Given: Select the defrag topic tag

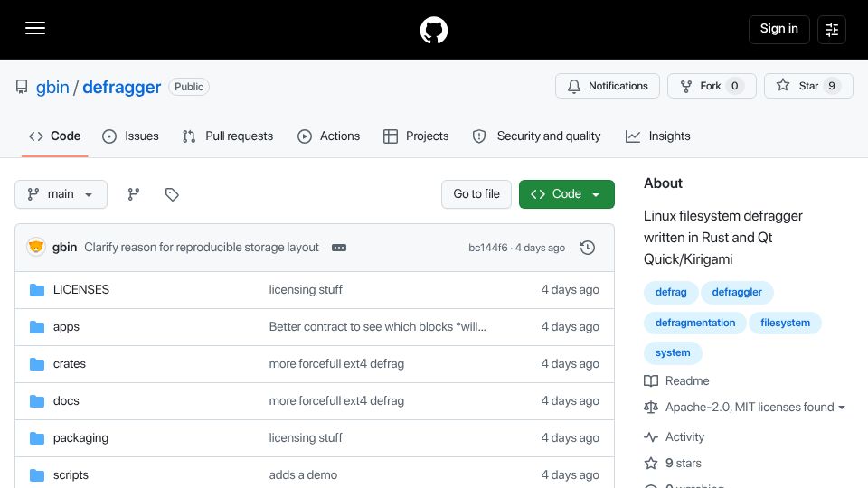Looking at the screenshot, I should 671,292.
